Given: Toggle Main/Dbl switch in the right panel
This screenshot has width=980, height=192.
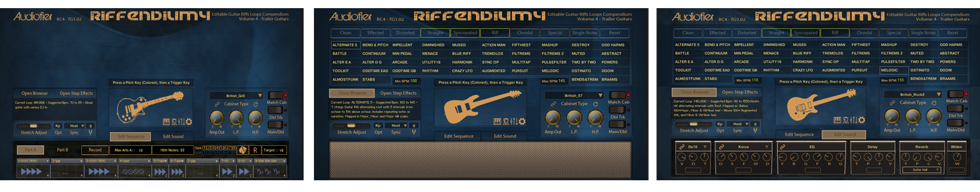Looking at the screenshot, I should tap(956, 123).
